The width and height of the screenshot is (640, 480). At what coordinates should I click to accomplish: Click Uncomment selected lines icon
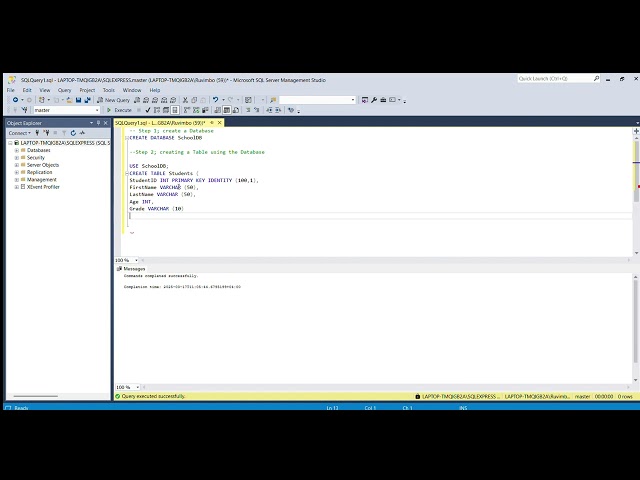(x=256, y=110)
